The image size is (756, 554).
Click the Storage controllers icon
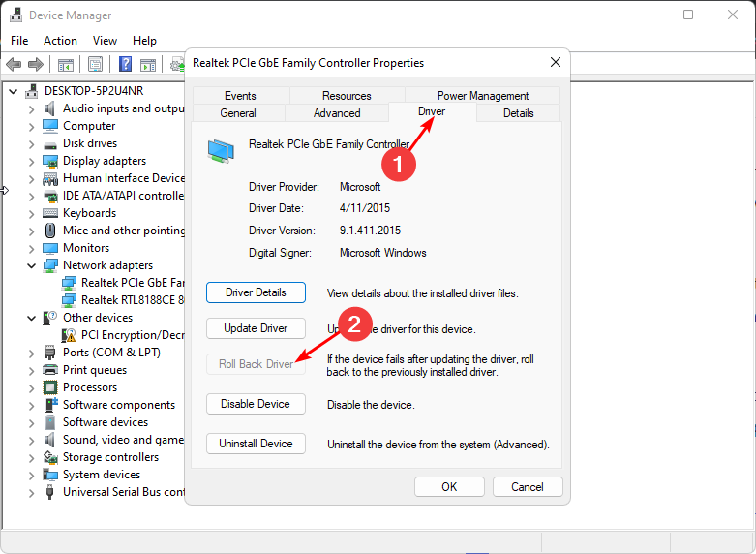(50, 457)
